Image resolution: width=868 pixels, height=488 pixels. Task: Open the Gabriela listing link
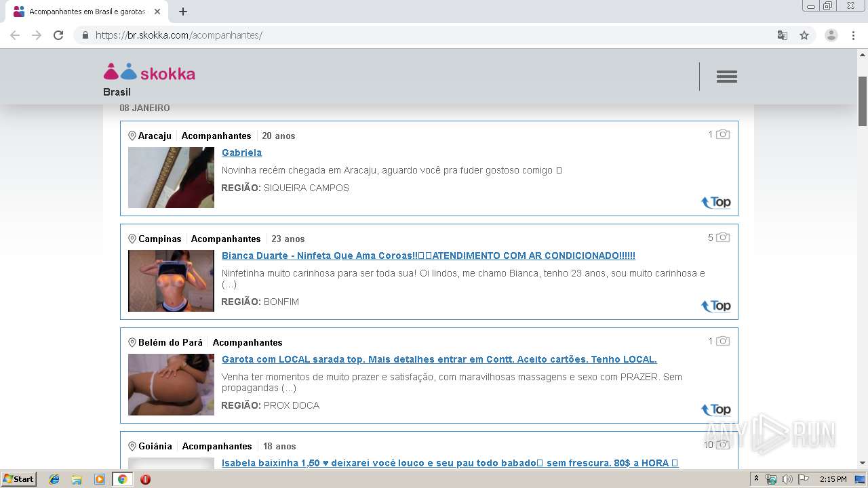click(x=241, y=152)
